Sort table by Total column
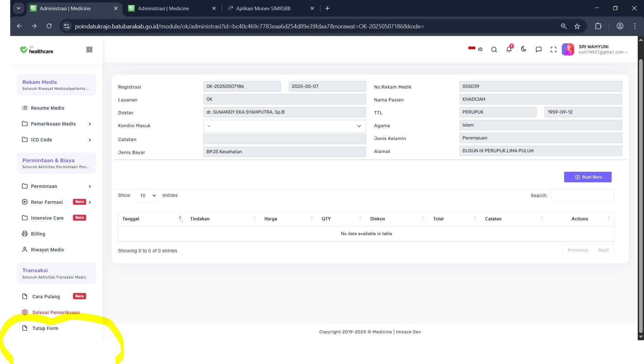This screenshot has height=364, width=644. click(455, 219)
